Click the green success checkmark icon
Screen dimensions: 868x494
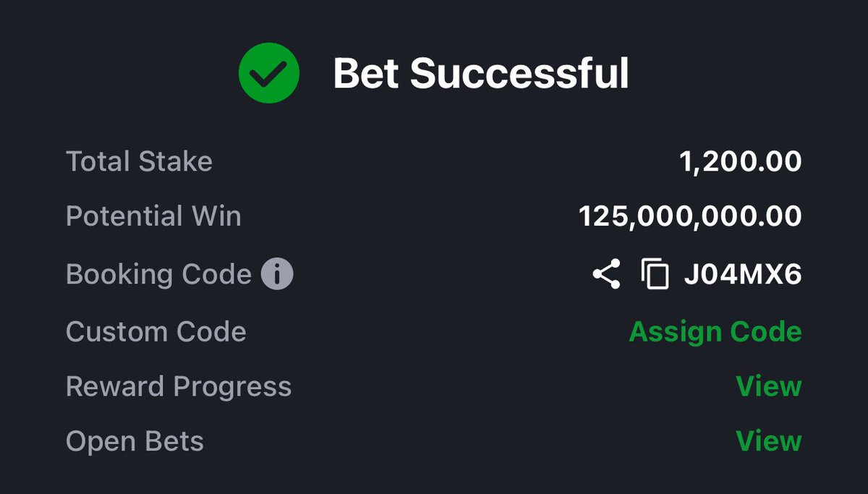point(268,72)
